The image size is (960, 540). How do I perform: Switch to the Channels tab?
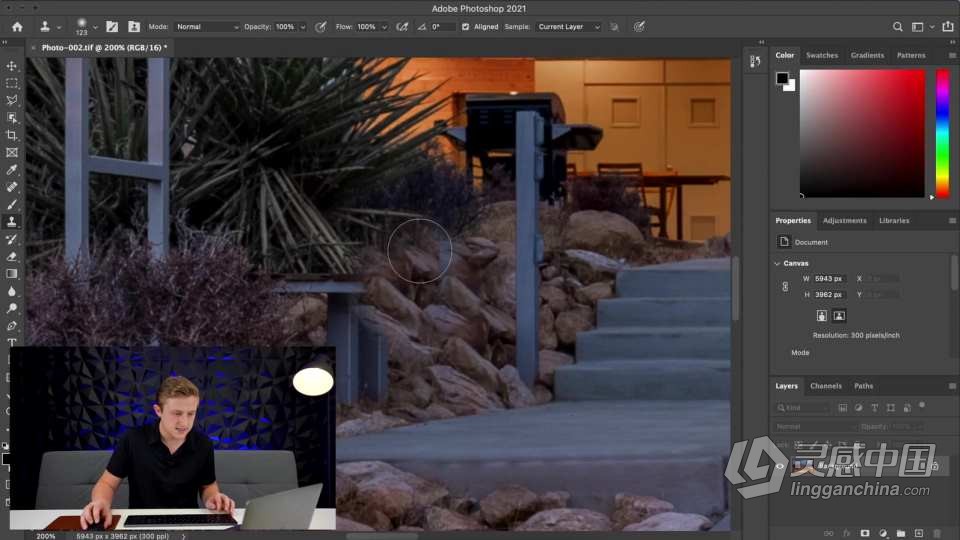tap(825, 386)
